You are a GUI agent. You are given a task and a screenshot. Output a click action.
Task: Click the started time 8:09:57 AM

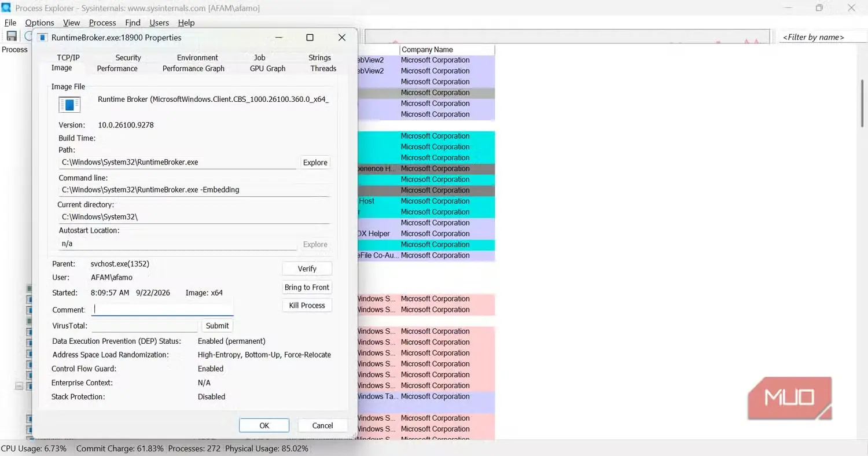tap(110, 293)
